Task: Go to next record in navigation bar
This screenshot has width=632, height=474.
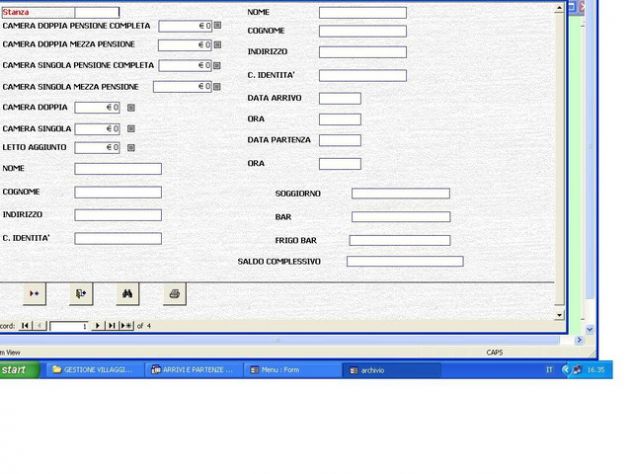Action: click(x=97, y=326)
